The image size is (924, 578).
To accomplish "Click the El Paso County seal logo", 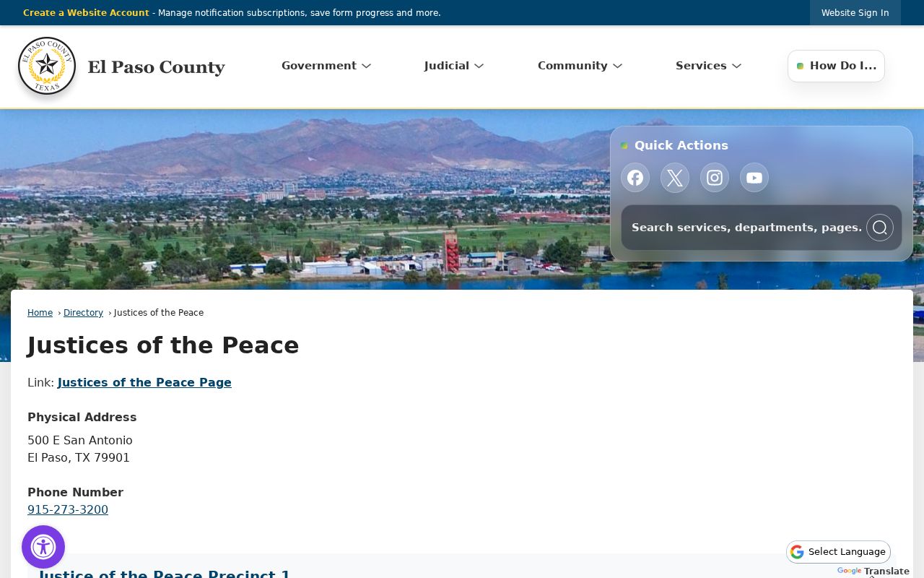I will tap(47, 66).
